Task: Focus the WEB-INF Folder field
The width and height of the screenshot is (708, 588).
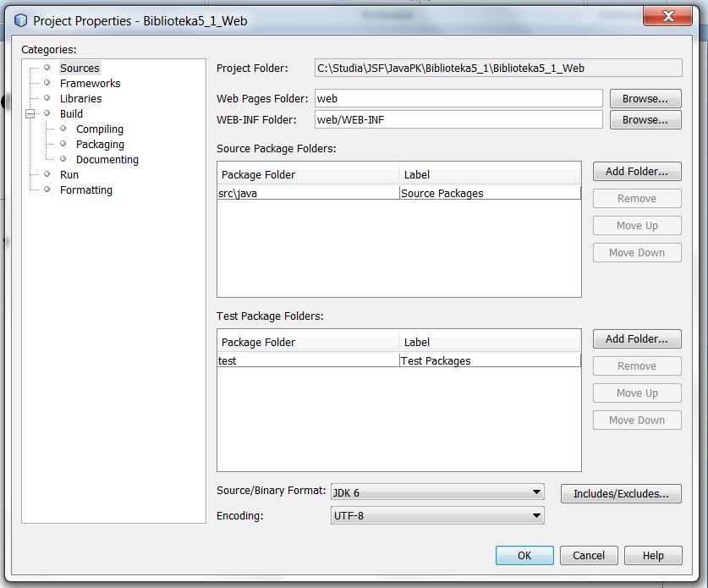Action: coord(458,119)
